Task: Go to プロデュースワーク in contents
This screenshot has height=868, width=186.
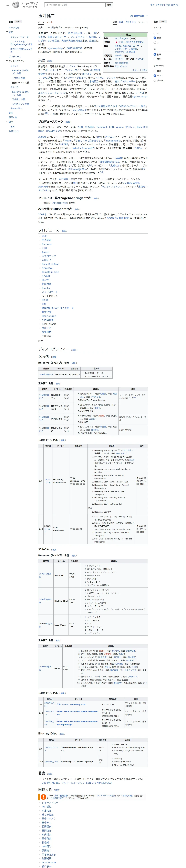Action: 20,37
